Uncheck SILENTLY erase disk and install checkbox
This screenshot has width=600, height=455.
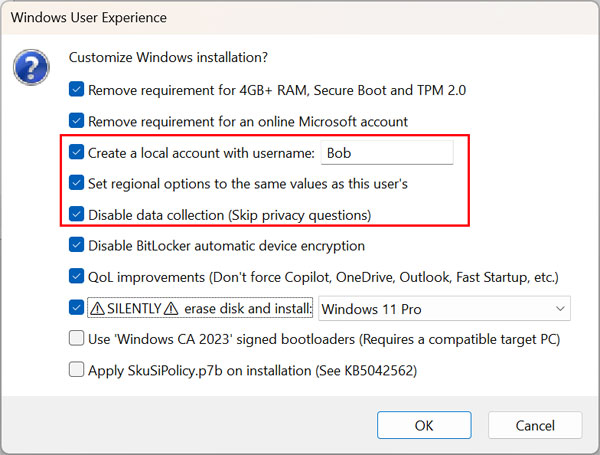tap(77, 308)
